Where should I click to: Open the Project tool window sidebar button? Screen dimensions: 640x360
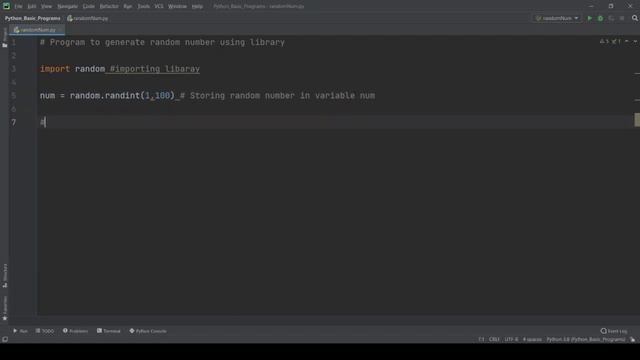5,38
